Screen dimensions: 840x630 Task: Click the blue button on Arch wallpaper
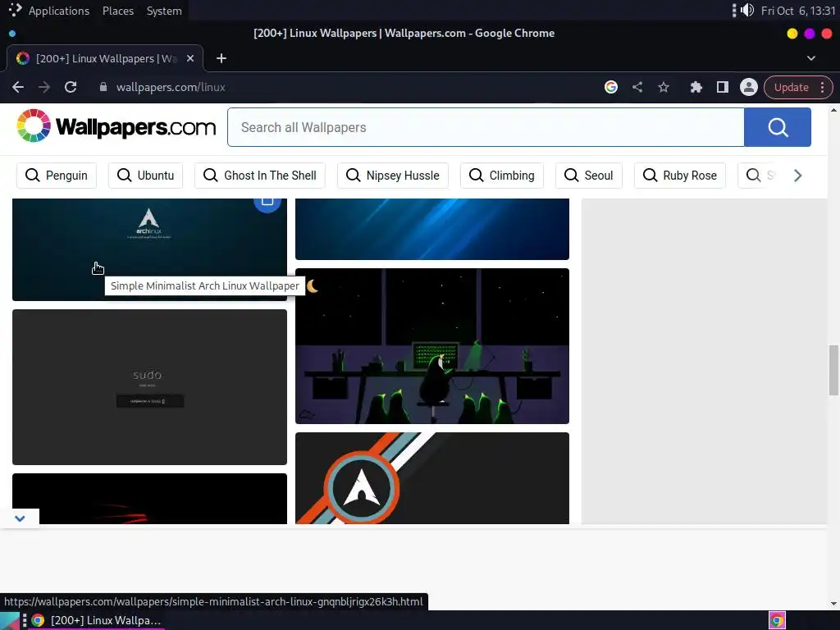pyautogui.click(x=267, y=204)
